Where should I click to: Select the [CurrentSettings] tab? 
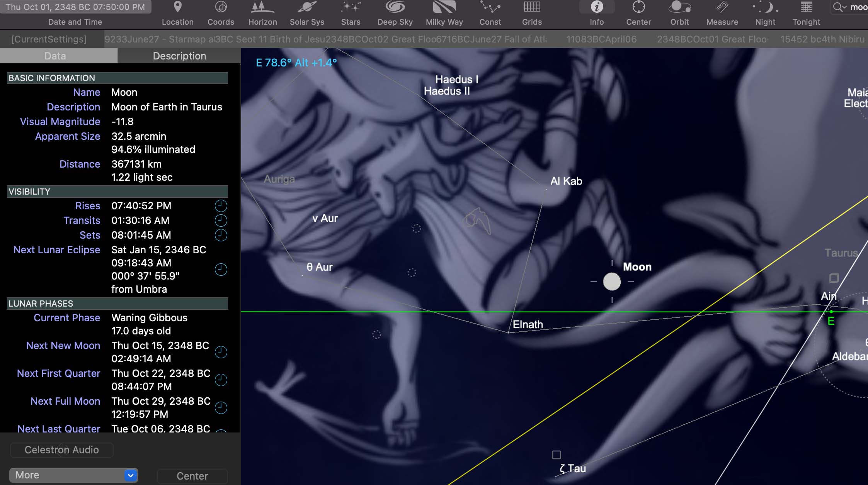point(49,39)
